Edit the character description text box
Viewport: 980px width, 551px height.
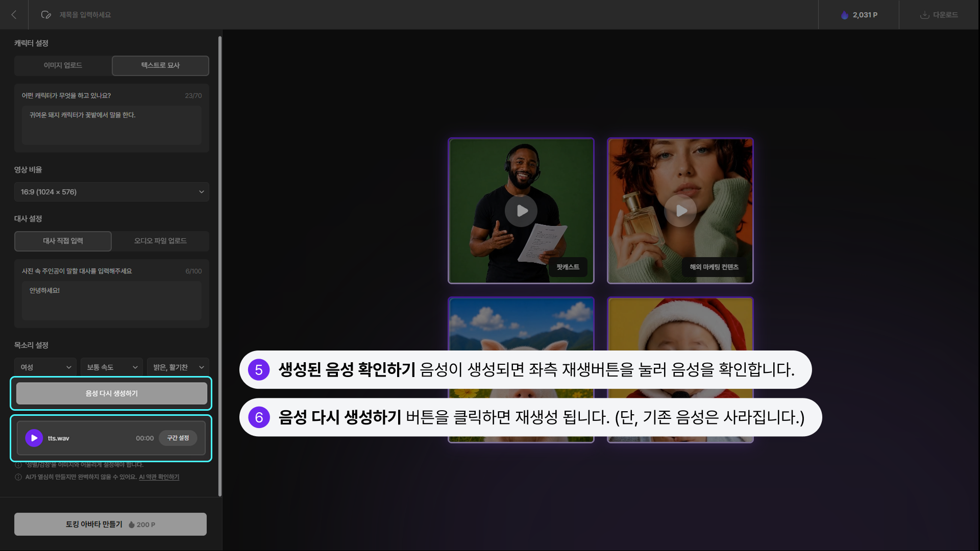[x=112, y=125]
